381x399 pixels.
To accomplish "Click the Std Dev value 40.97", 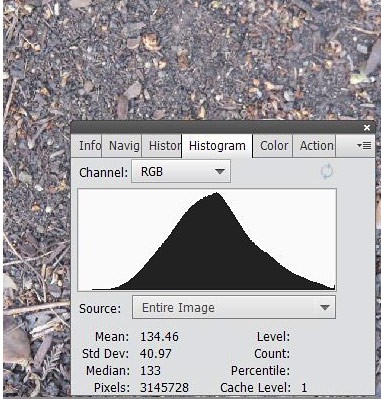I will (156, 354).
